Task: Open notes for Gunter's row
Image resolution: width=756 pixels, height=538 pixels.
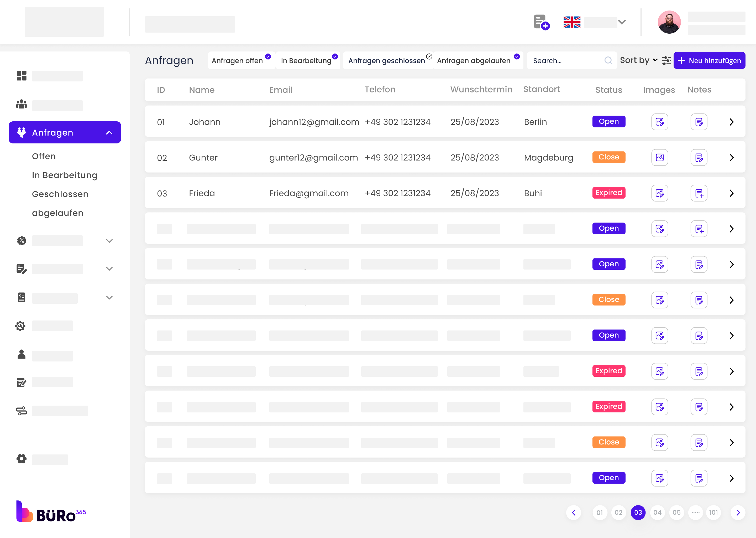Action: click(699, 157)
